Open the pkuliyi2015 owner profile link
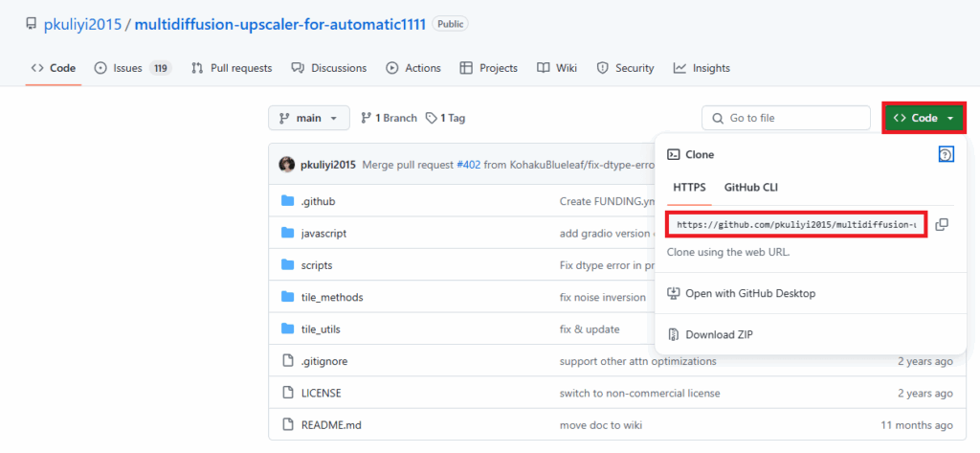 pos(82,24)
